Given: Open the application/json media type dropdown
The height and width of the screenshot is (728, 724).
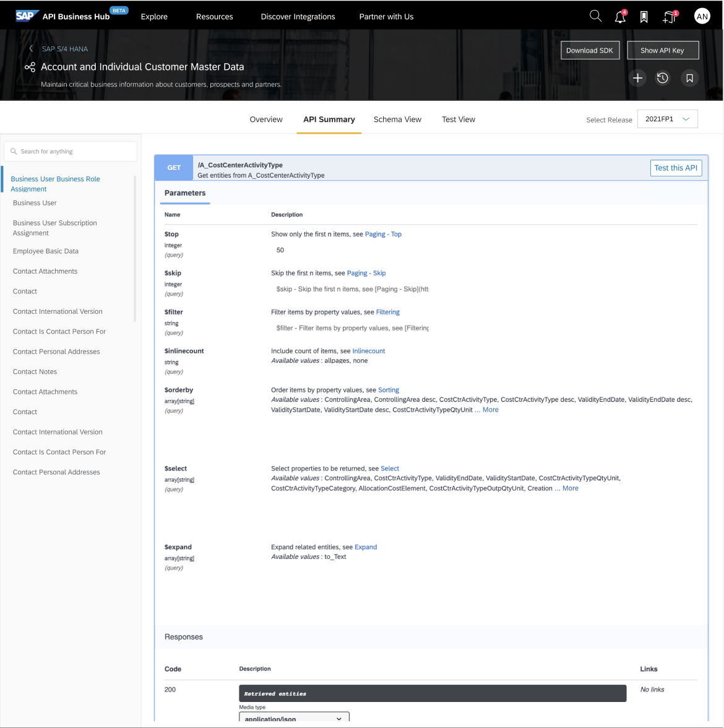Looking at the screenshot, I should click(294, 718).
